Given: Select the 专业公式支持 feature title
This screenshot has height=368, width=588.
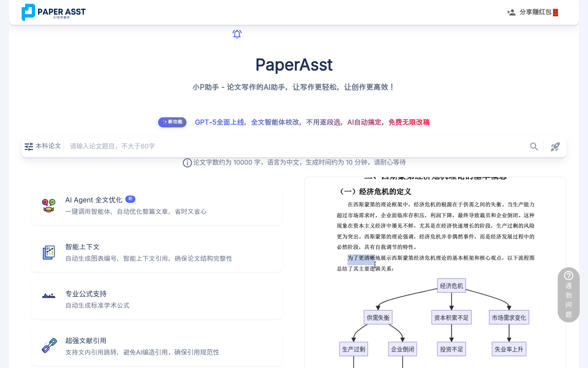Looking at the screenshot, I should [x=86, y=294].
